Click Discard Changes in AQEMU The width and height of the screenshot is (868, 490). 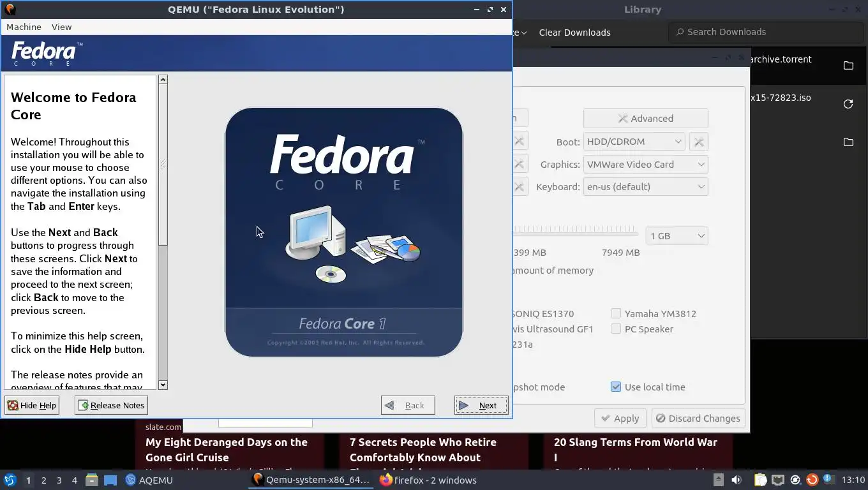coord(698,419)
